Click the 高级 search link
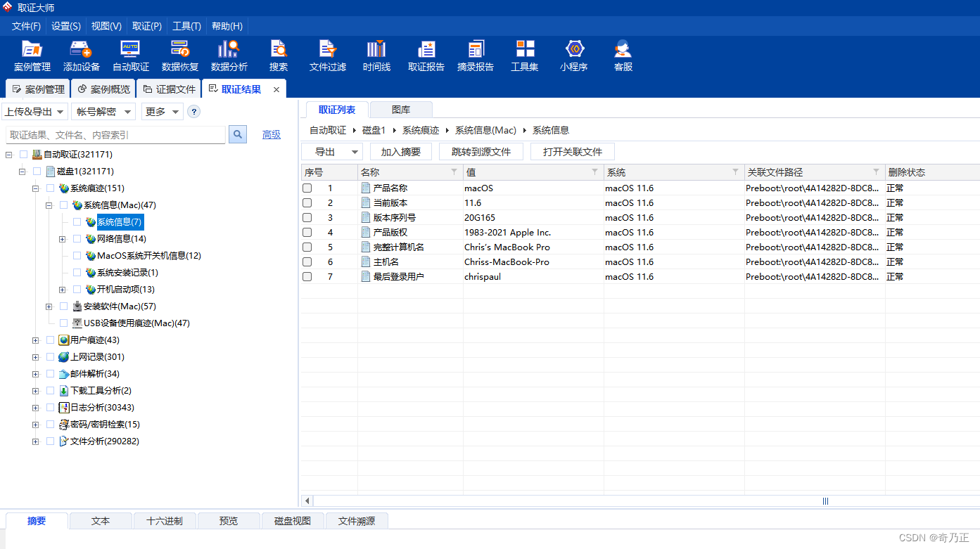Viewport: 980px width, 549px height. 272,135
